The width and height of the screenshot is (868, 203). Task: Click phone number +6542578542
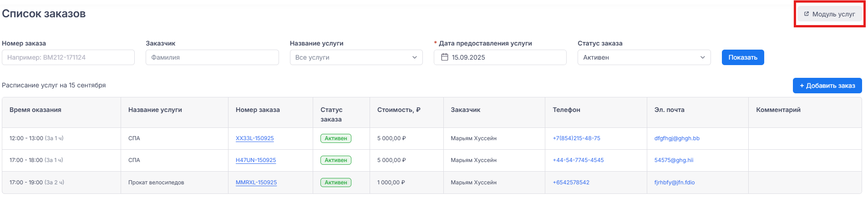[x=571, y=183]
